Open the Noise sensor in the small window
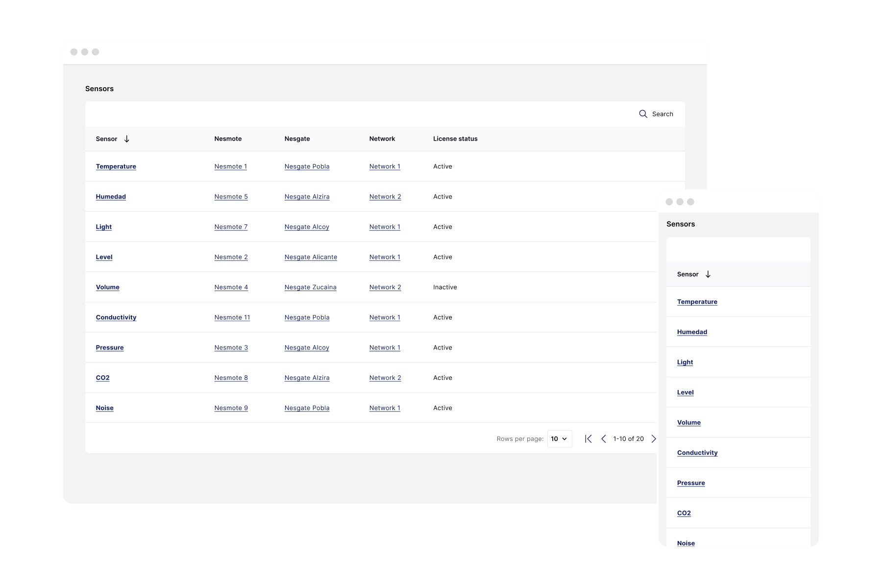Viewport: 882px width, 588px height. (686, 543)
